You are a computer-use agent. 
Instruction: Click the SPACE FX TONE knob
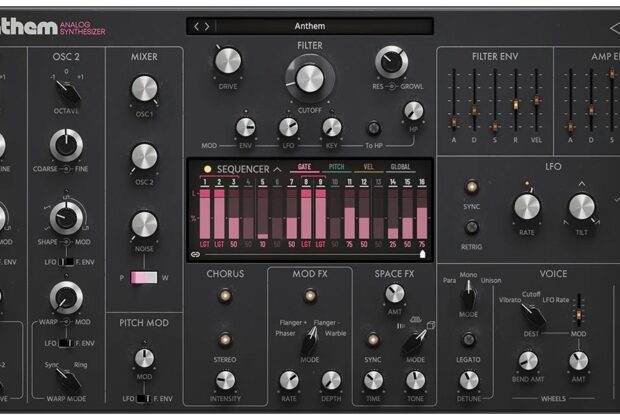[x=415, y=381]
